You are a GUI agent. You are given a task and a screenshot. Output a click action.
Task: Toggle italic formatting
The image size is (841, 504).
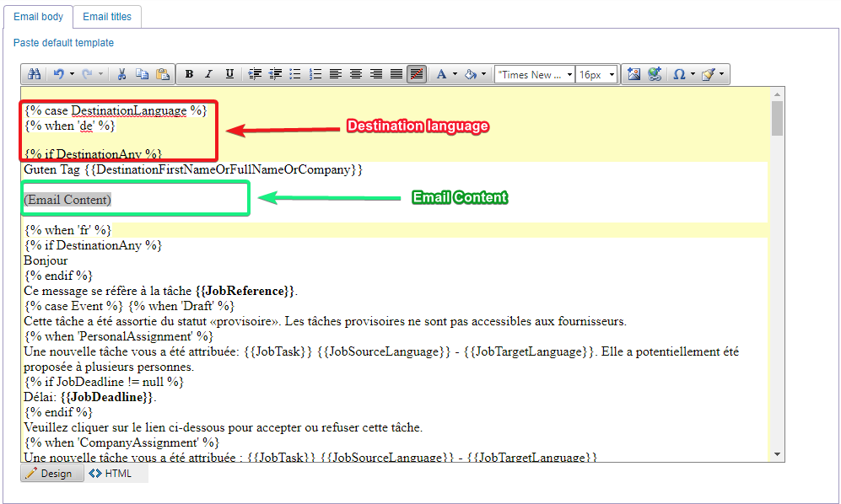coord(209,74)
